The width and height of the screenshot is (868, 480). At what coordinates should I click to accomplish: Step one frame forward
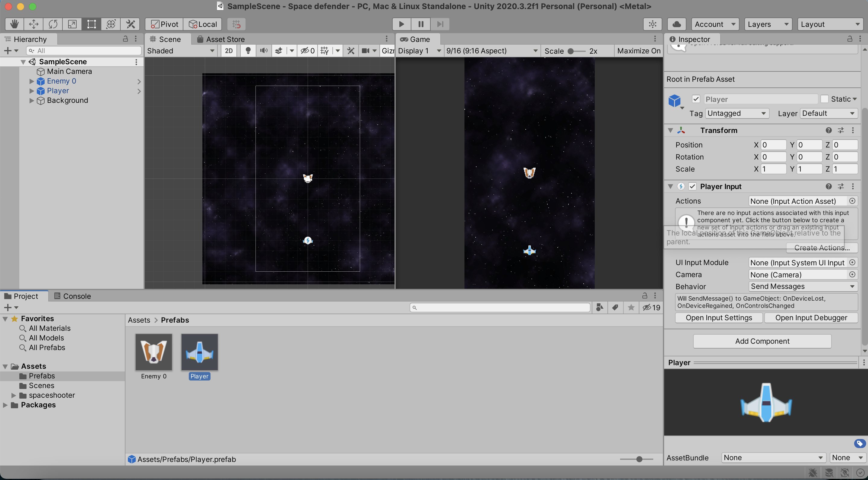440,24
